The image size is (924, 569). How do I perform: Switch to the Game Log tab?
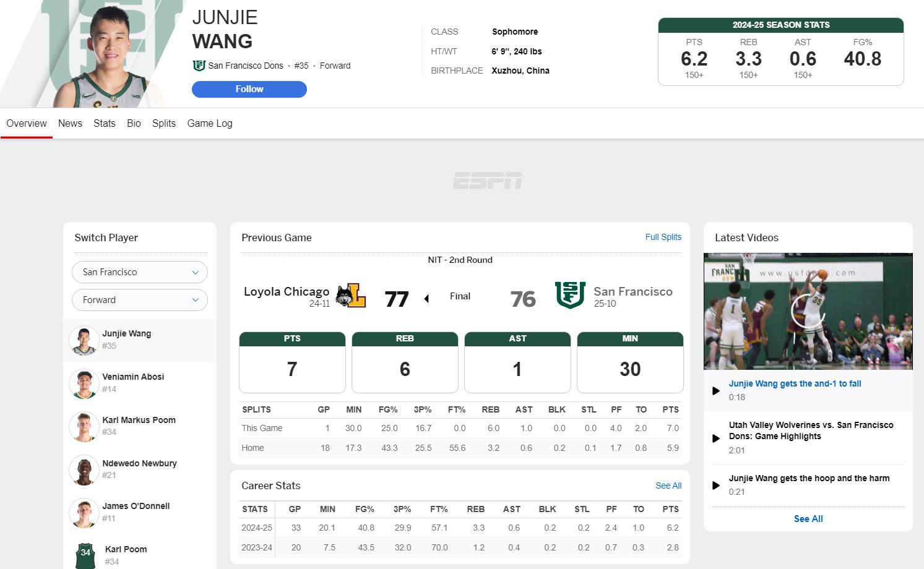[x=210, y=123]
